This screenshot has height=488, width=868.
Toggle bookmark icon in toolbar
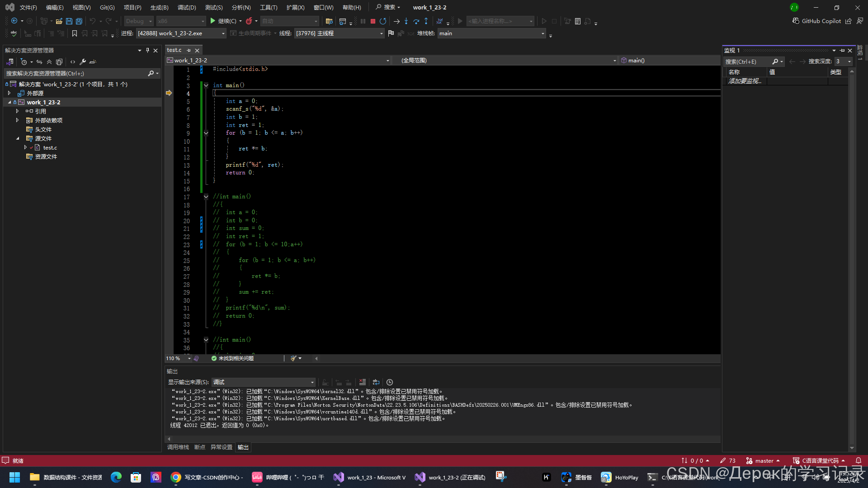[75, 33]
